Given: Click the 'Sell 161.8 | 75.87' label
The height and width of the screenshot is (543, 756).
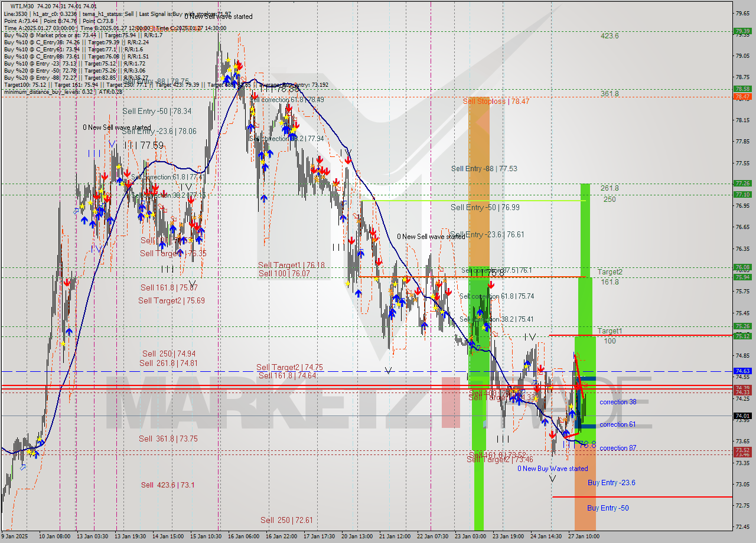Looking at the screenshot, I should point(169,287).
